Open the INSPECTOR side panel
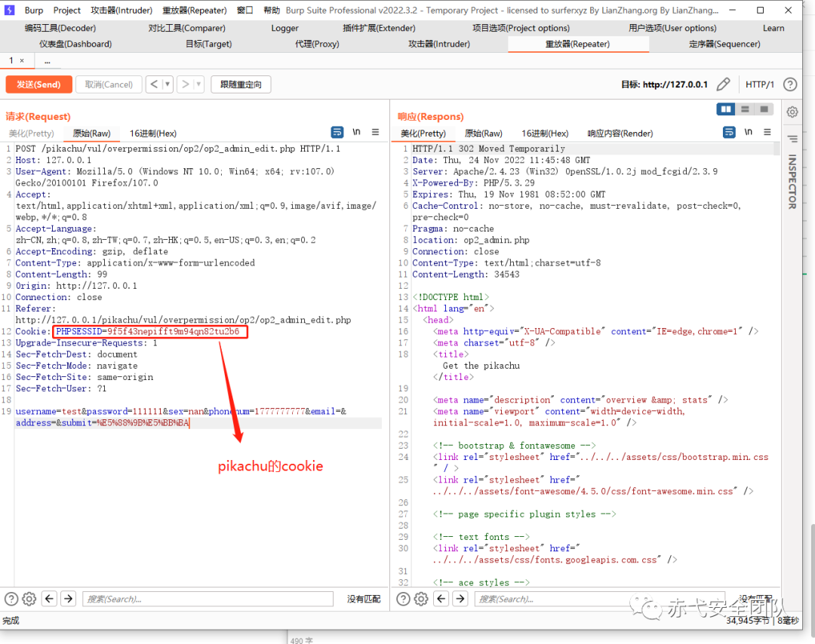This screenshot has width=815, height=644. tap(792, 181)
